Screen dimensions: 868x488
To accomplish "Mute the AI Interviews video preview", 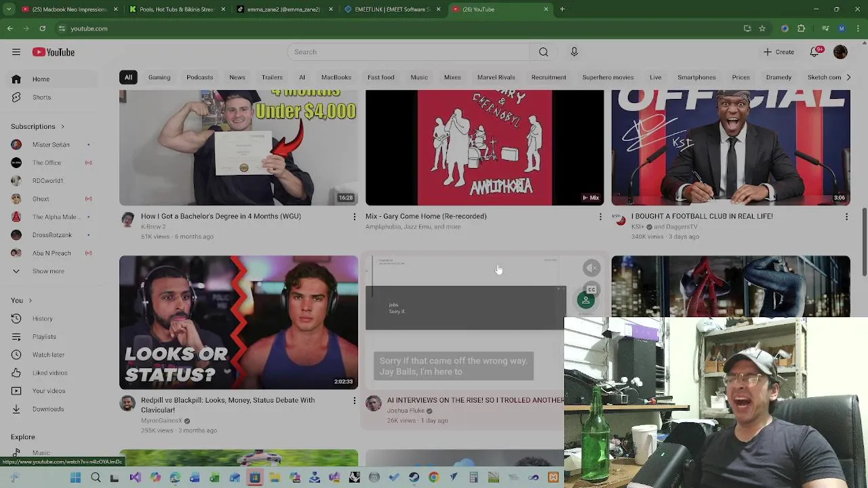I will click(x=591, y=268).
